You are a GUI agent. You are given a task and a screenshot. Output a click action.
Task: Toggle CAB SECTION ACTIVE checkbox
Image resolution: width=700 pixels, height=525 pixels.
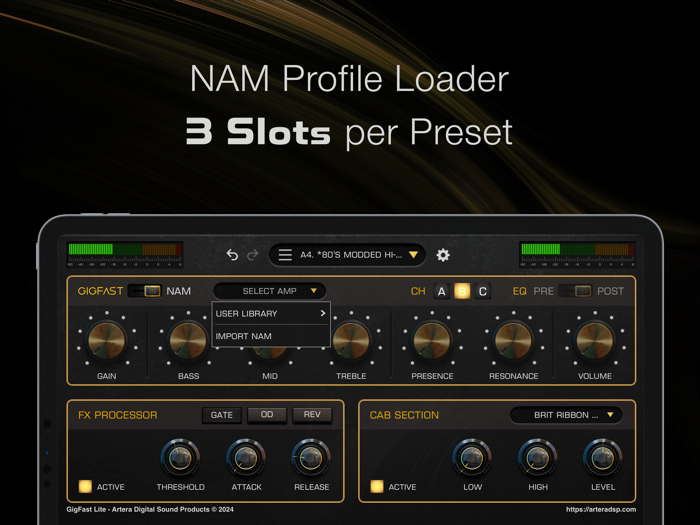tap(377, 487)
